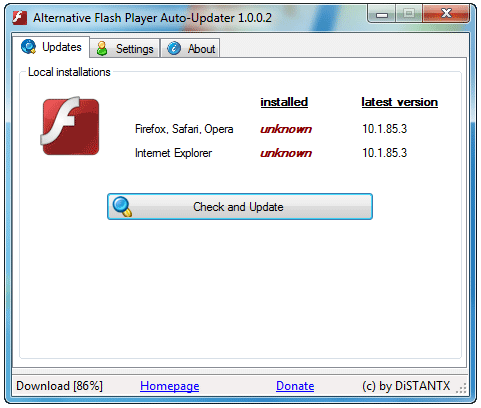481x408 pixels.
Task: Click the 'unknown' status for Internet Explorer
Action: 286,153
